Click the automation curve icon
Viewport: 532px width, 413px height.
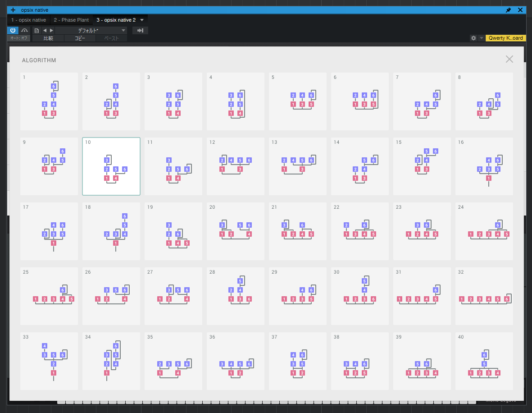[x=25, y=31]
